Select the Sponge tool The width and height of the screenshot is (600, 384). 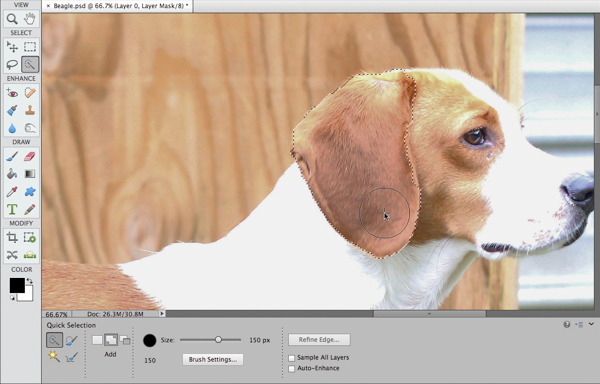[30, 128]
